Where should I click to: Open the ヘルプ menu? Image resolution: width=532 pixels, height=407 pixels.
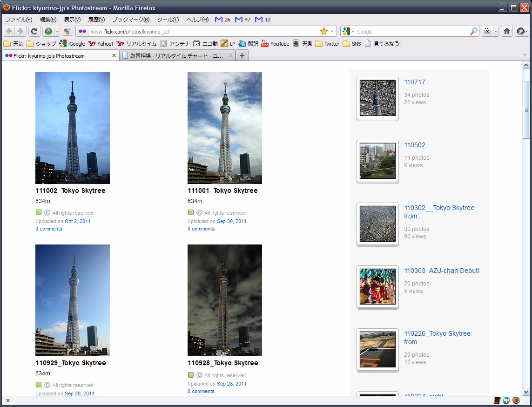(x=197, y=20)
